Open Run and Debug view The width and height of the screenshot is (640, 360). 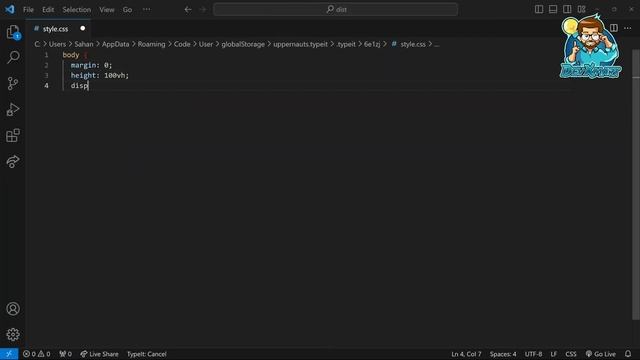(x=13, y=109)
